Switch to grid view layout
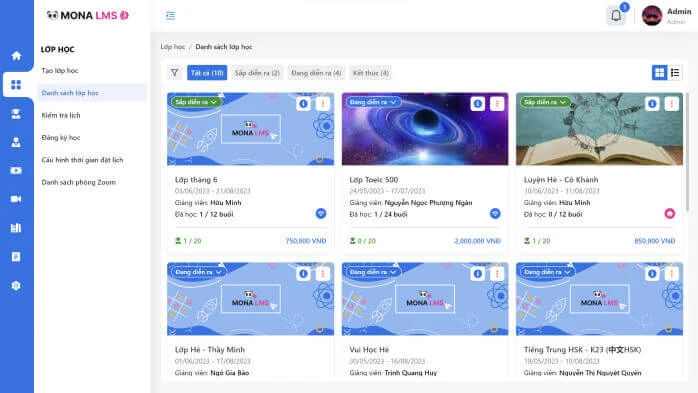The width and height of the screenshot is (698, 393). (x=659, y=73)
